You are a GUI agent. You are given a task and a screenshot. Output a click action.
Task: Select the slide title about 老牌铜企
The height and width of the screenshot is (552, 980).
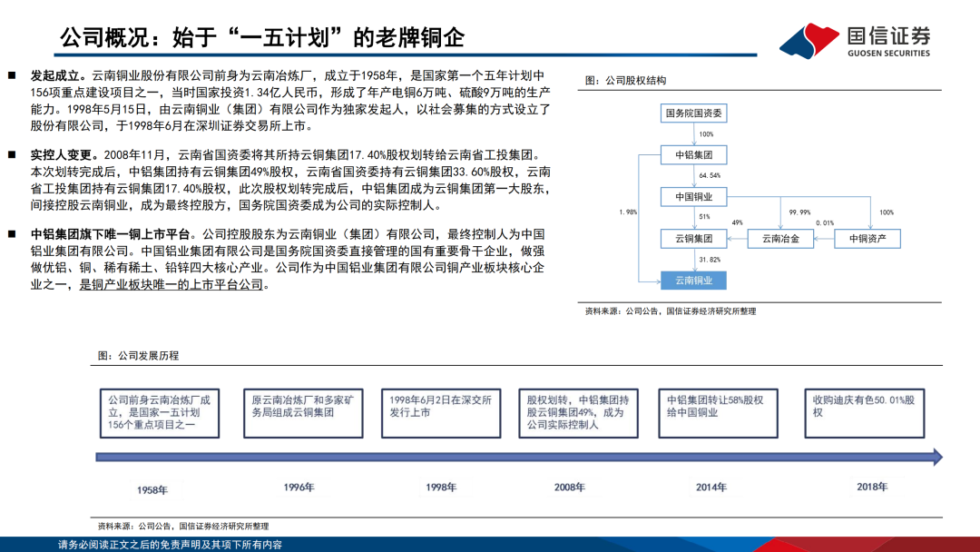[x=262, y=37]
